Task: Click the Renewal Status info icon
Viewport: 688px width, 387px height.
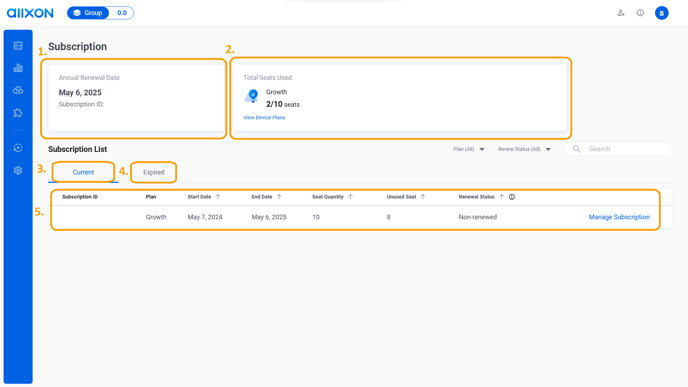Action: point(512,197)
